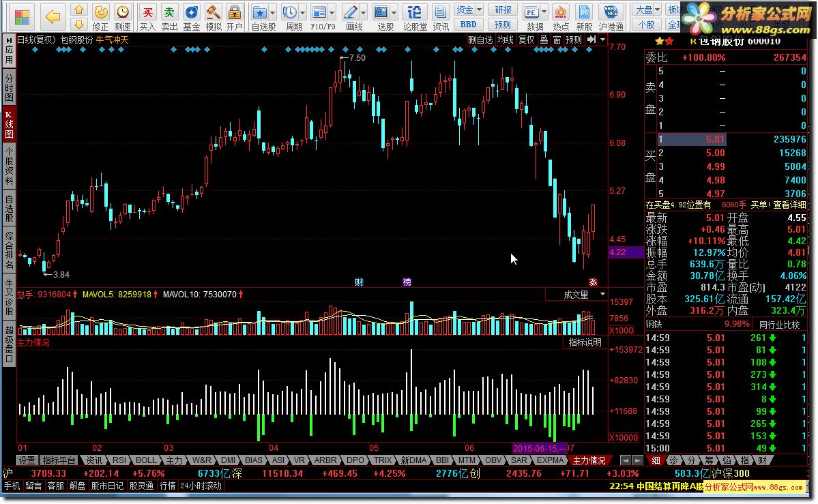The height and width of the screenshot is (504, 818).
Task: Toggle 预测 forecast on chart header
Action: 573,40
